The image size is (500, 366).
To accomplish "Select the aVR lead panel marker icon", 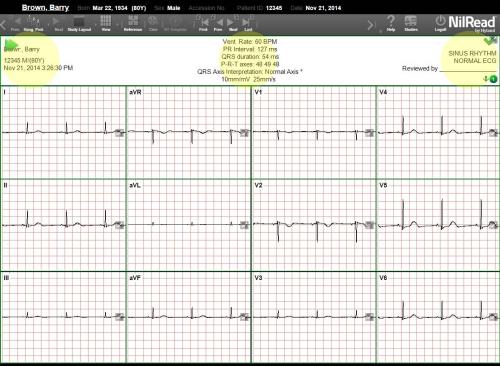I will click(x=244, y=133).
